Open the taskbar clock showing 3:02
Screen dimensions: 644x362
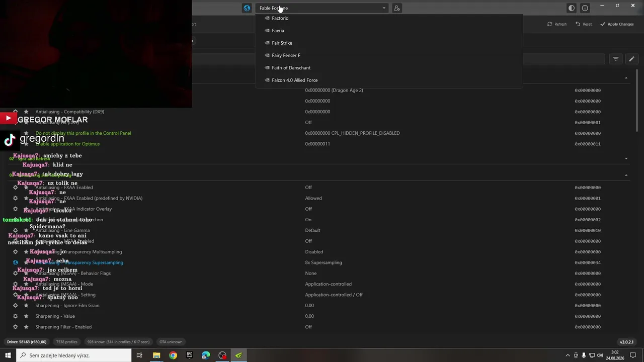tap(615, 355)
